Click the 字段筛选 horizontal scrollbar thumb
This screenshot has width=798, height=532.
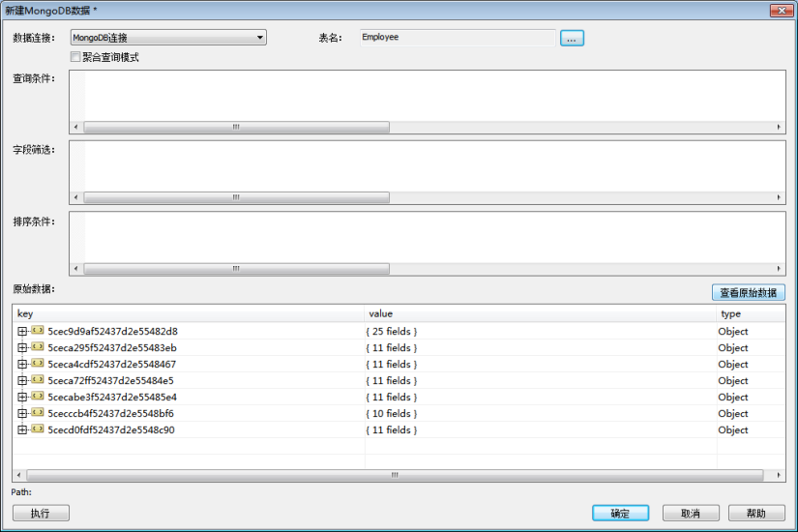pos(236,197)
